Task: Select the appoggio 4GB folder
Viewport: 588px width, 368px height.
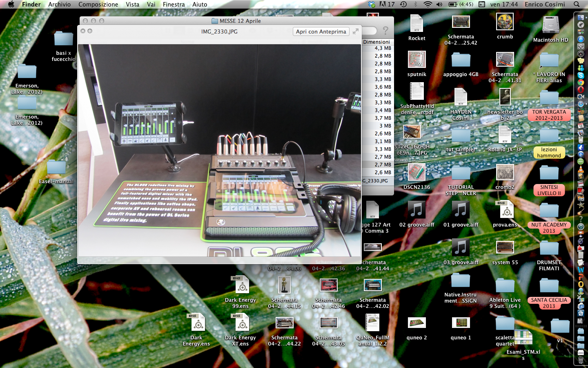Action: [x=461, y=60]
